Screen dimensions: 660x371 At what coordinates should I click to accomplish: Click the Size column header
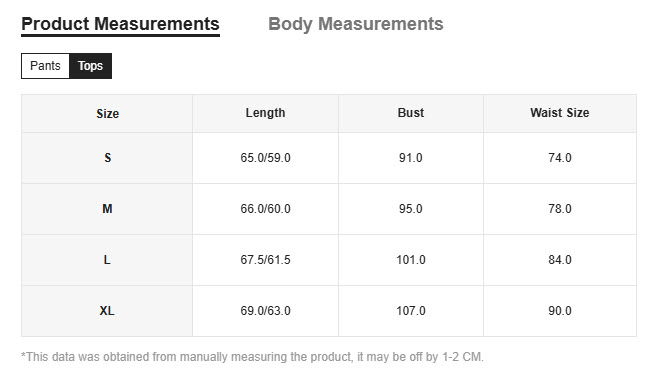pos(107,114)
